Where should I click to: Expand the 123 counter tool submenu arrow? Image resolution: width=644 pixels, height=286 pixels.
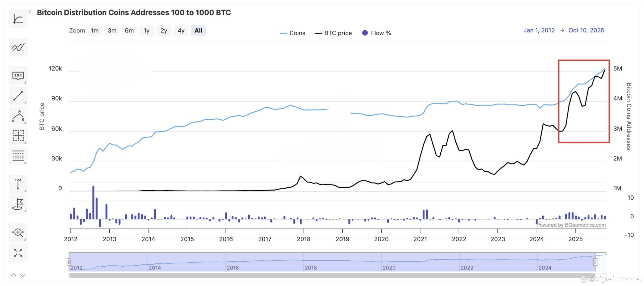pos(25,191)
